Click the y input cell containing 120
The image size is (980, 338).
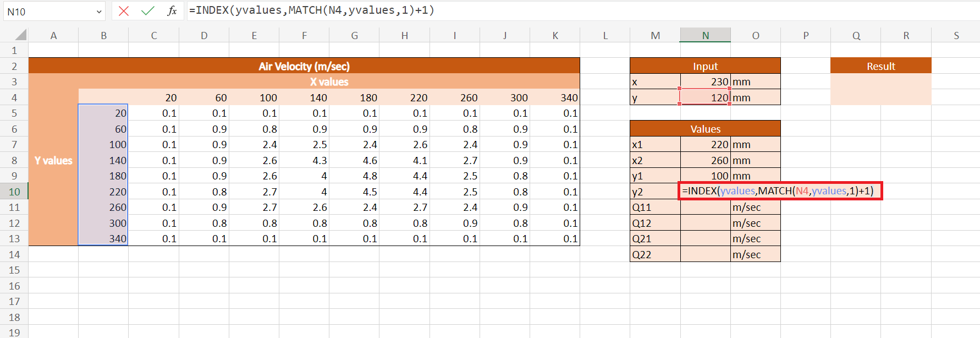click(705, 97)
